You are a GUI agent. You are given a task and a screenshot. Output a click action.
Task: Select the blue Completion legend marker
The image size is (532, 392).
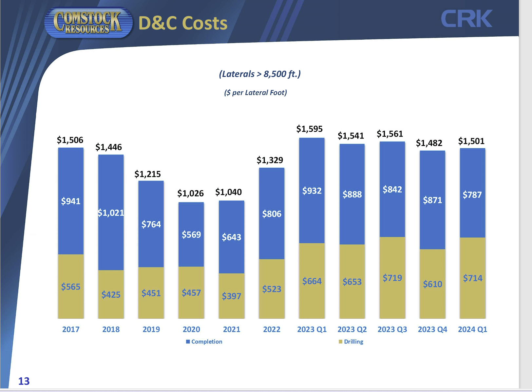188,342
